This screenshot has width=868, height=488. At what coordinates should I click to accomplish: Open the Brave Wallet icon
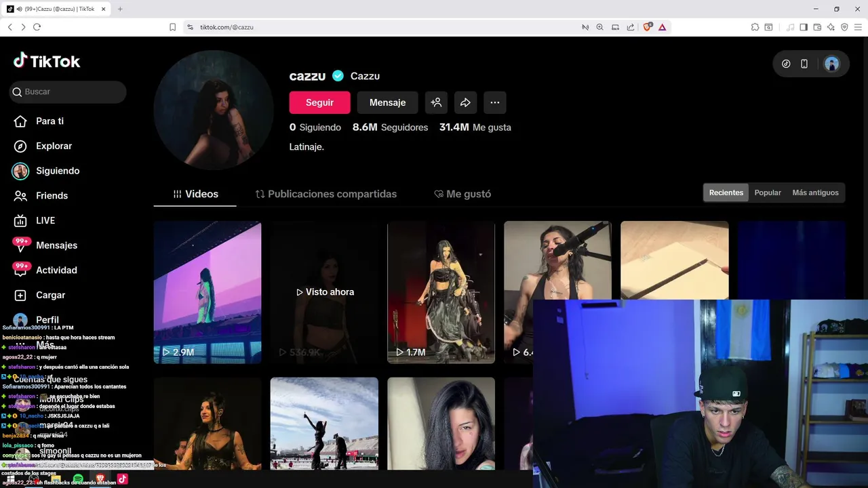(817, 27)
